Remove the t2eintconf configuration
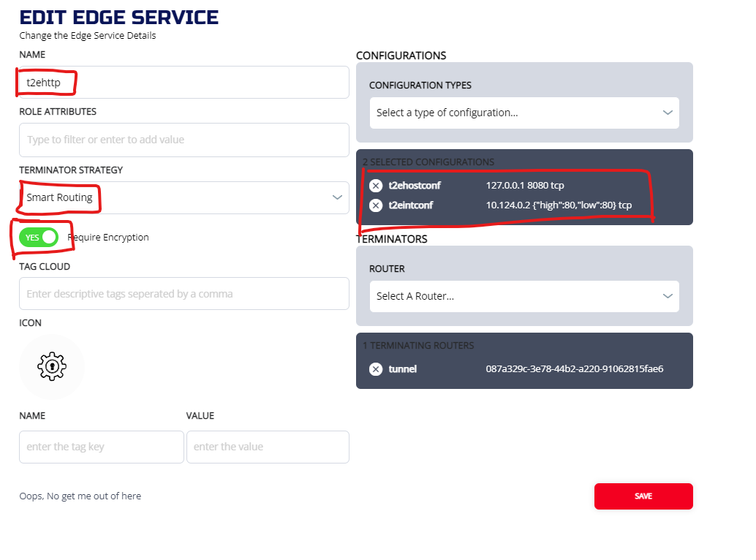This screenshot has width=756, height=560. [x=376, y=205]
